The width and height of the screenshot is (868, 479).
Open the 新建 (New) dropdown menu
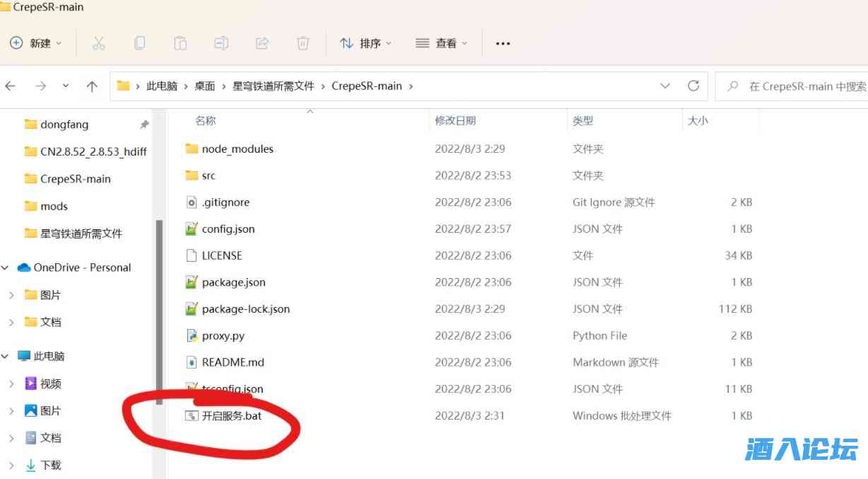point(36,43)
